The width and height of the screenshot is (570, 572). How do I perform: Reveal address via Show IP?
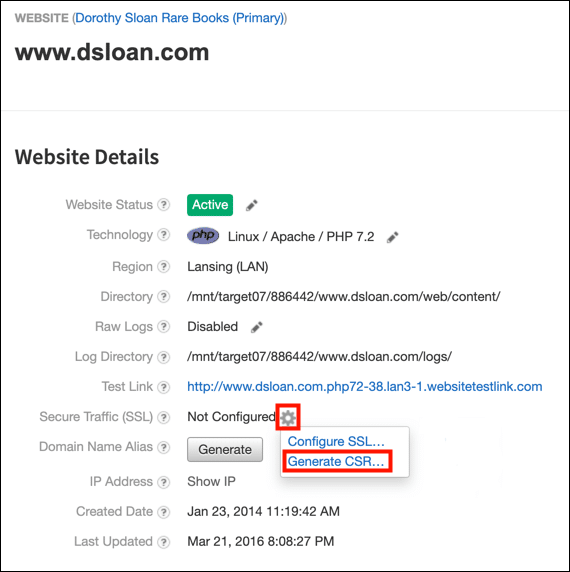pyautogui.click(x=212, y=482)
